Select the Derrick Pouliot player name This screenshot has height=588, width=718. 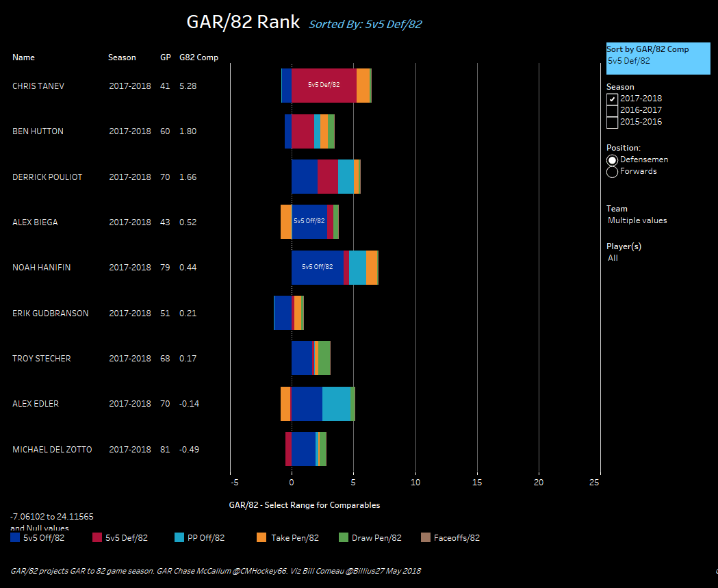47,177
